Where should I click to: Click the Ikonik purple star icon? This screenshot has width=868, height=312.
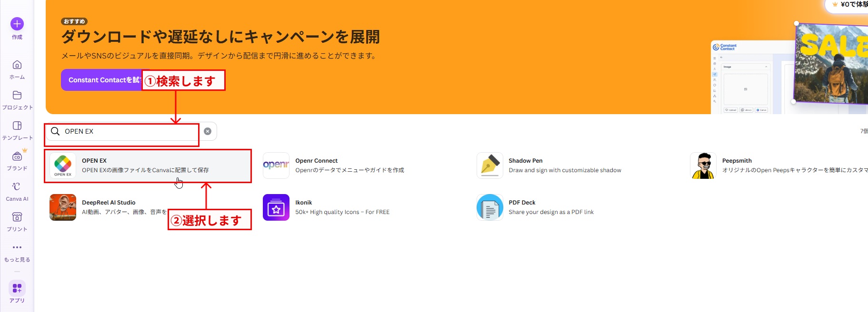click(x=276, y=207)
